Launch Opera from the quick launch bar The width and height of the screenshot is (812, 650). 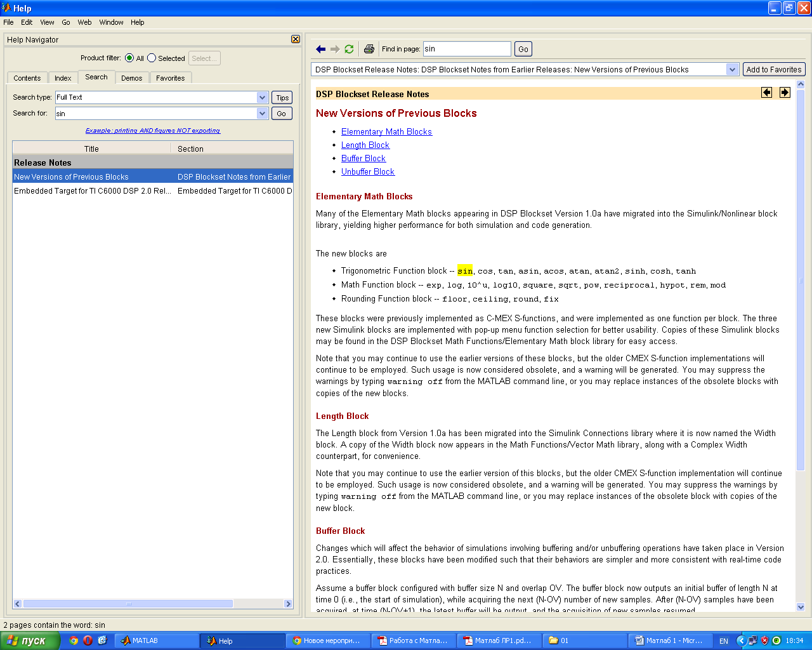coord(88,640)
